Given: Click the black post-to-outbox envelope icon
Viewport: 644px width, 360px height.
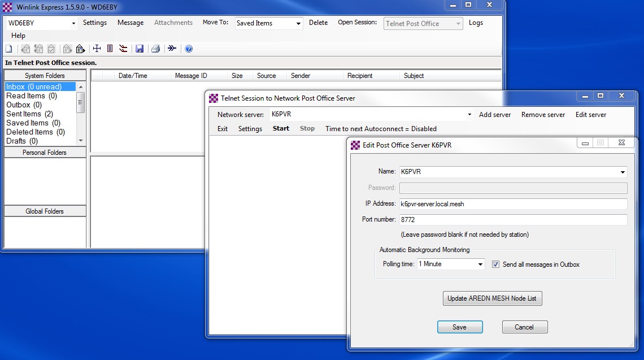Looking at the screenshot, I should 80,49.
